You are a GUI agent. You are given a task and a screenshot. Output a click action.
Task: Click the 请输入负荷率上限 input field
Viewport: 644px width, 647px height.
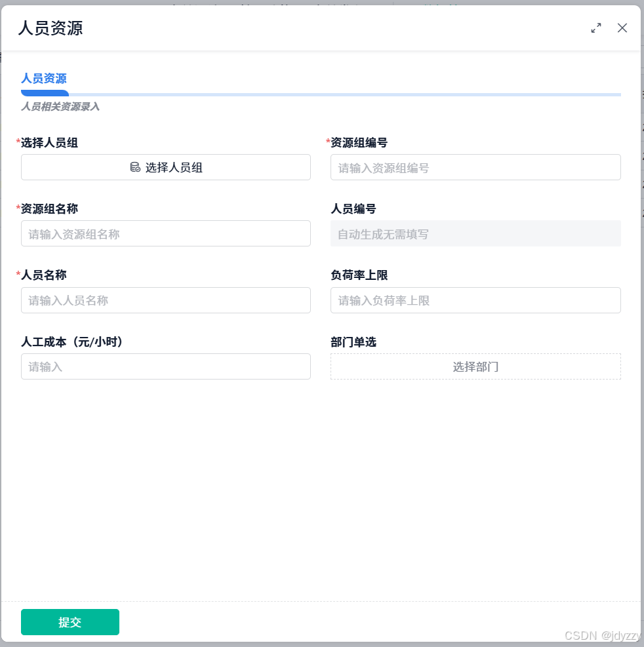475,300
